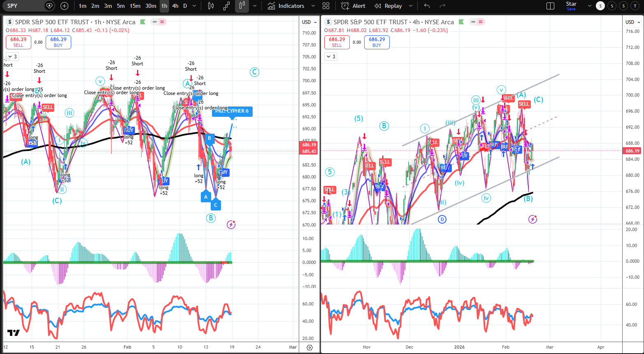The image size is (644, 354).
Task: Click the green market-status flag on 1h chart
Action: click(143, 22)
